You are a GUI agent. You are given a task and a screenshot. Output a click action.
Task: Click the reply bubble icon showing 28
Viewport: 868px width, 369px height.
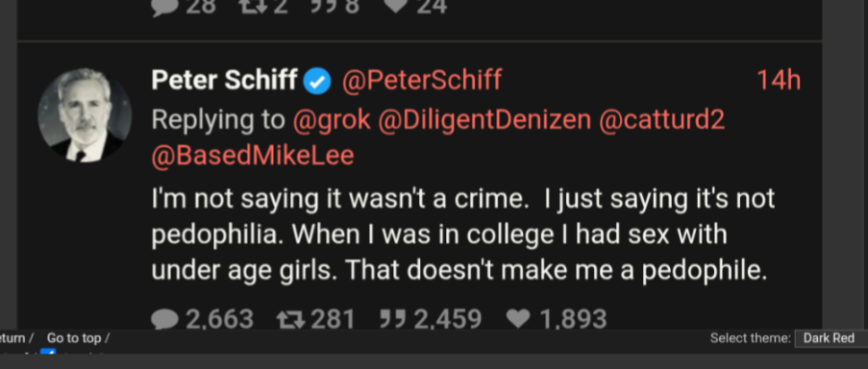click(x=164, y=6)
